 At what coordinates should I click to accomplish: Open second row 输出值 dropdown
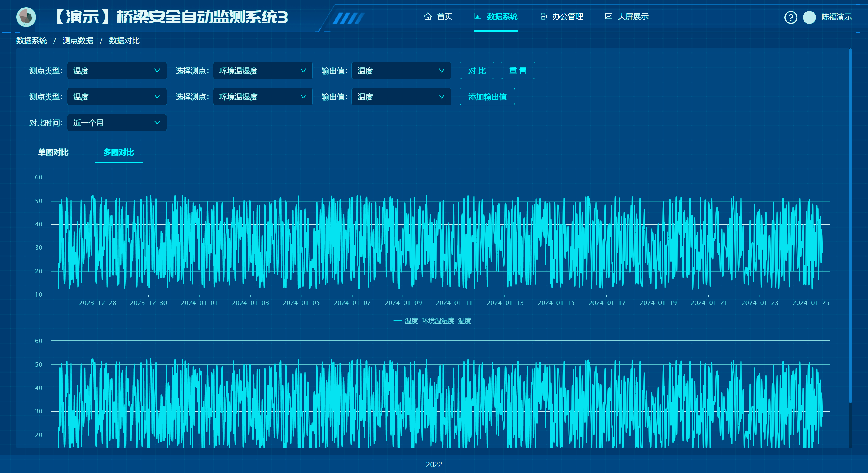pos(401,97)
